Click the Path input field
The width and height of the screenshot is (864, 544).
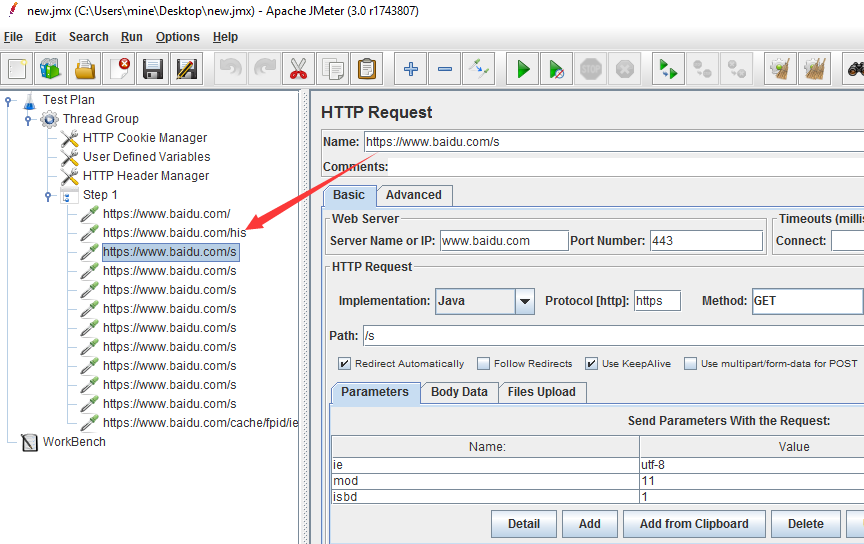[613, 336]
